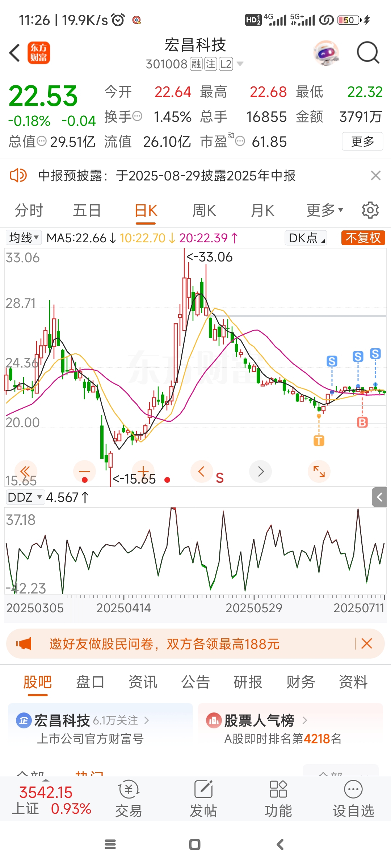The width and height of the screenshot is (391, 868).
Task: Tap the gray side-panel collapse arrow
Action: (379, 497)
